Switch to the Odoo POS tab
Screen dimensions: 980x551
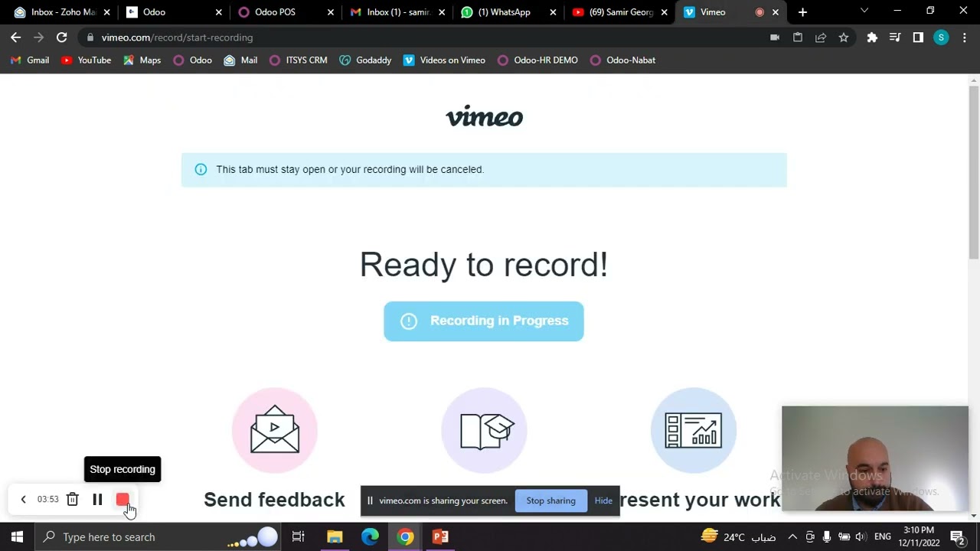(x=285, y=12)
